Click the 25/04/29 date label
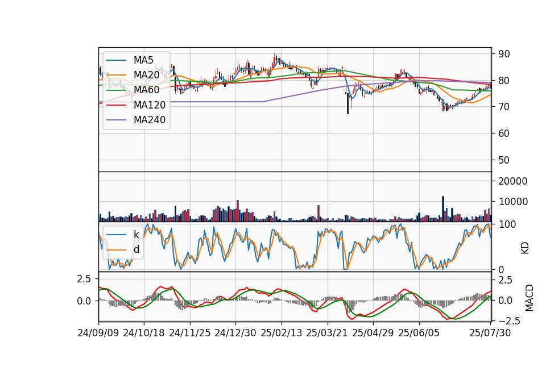546x392 pixels. coord(373,333)
